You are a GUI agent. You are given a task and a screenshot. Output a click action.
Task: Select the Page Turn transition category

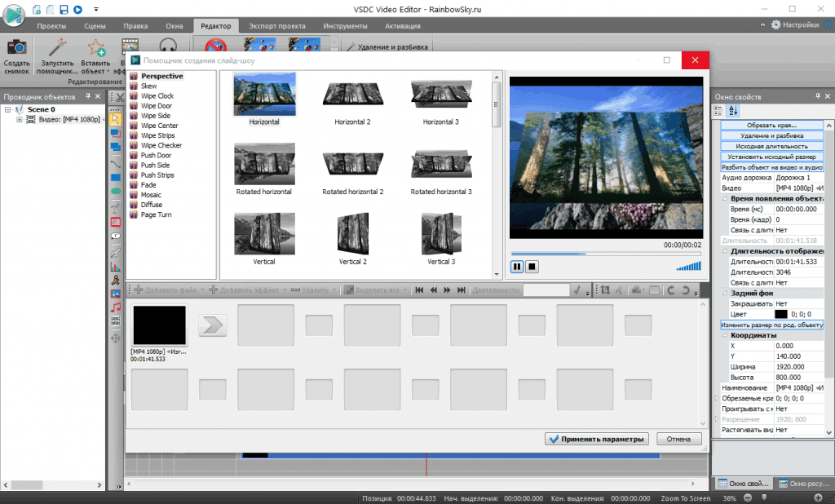[x=156, y=214]
